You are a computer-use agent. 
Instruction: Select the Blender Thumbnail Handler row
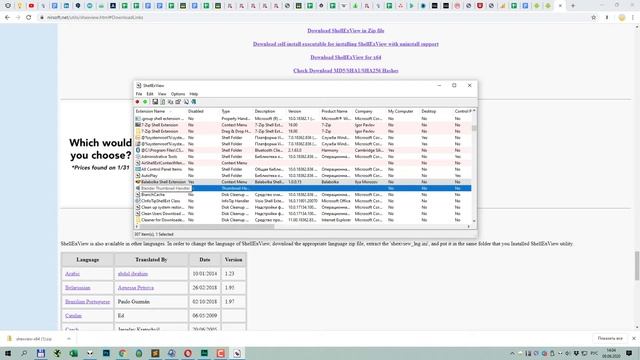[x=303, y=188]
